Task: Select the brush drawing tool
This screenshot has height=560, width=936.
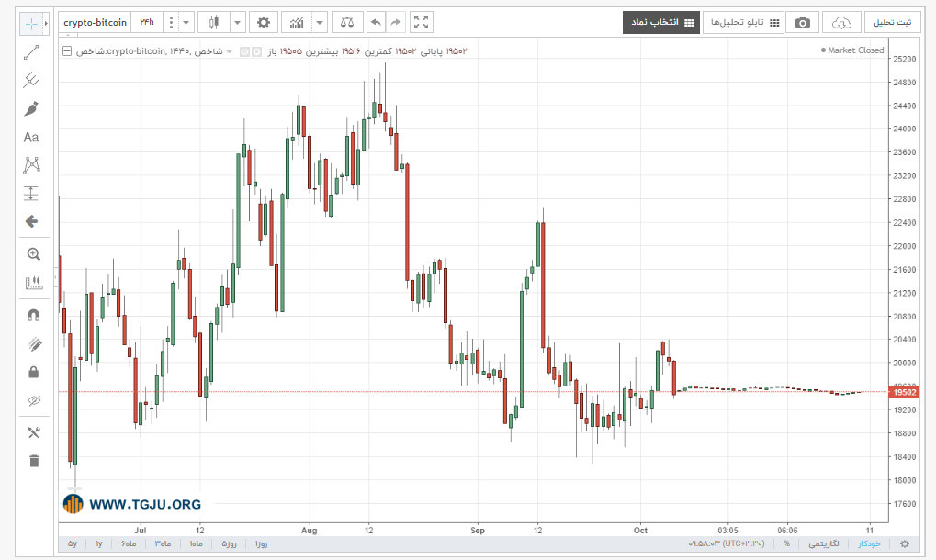Action: [31, 108]
